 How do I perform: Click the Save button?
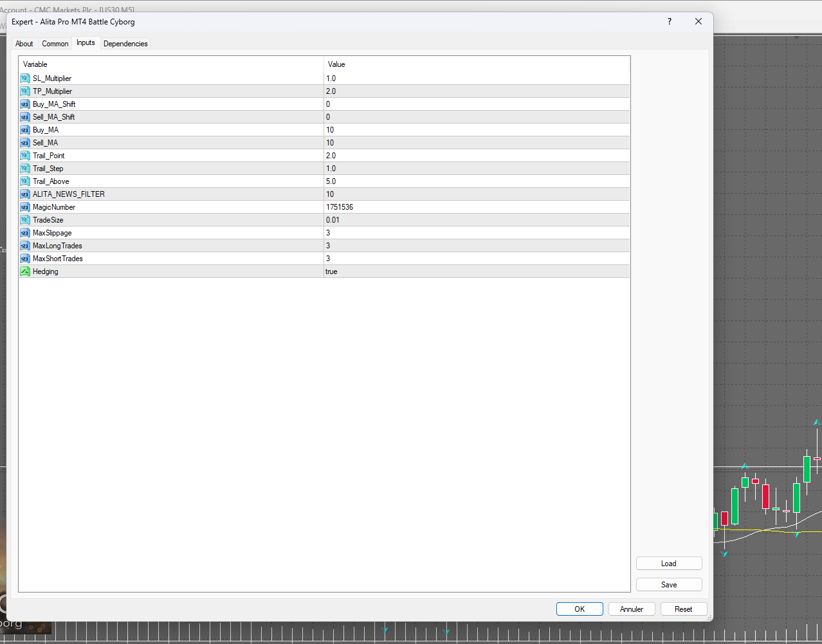669,585
